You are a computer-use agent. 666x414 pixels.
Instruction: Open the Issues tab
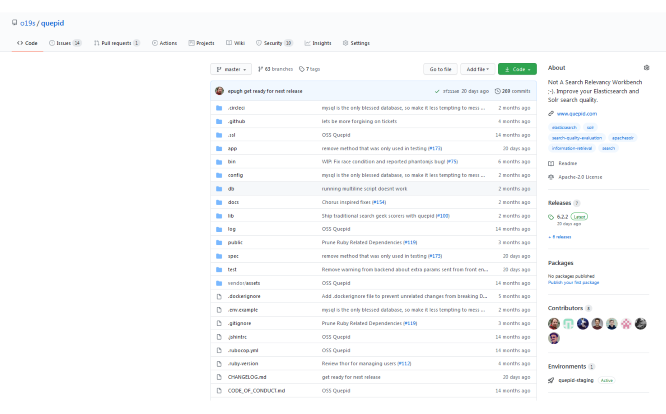(x=65, y=43)
